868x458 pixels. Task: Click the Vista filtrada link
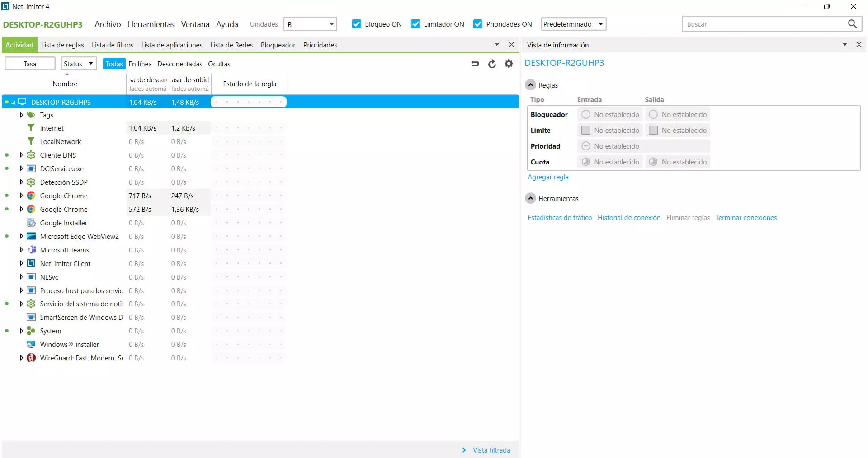pos(491,450)
